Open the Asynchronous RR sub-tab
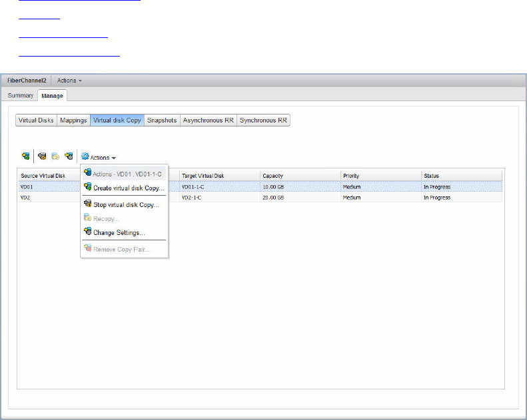 [x=208, y=120]
